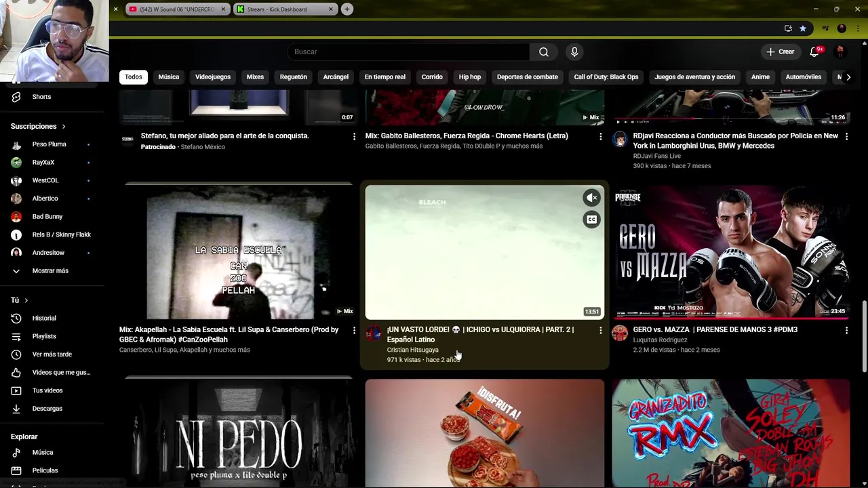Image resolution: width=868 pixels, height=488 pixels.
Task: Click the search magnifier button
Action: [544, 52]
